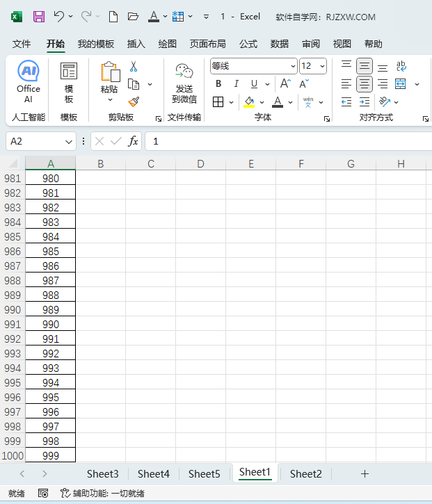Click the Redo arrow icon
The width and height of the screenshot is (432, 504).
coord(86,16)
